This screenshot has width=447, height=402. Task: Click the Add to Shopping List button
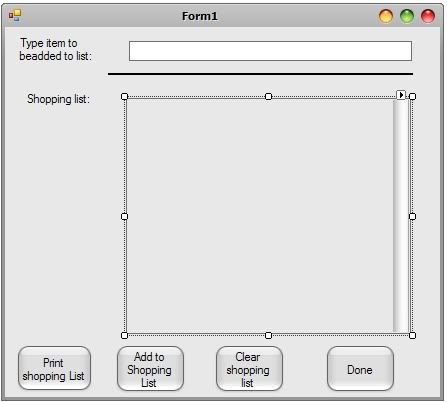coord(150,369)
